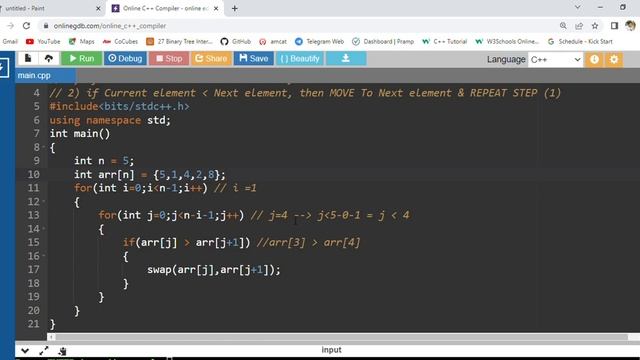Run the C++ program
This screenshot has height=360, width=640.
[x=82, y=59]
